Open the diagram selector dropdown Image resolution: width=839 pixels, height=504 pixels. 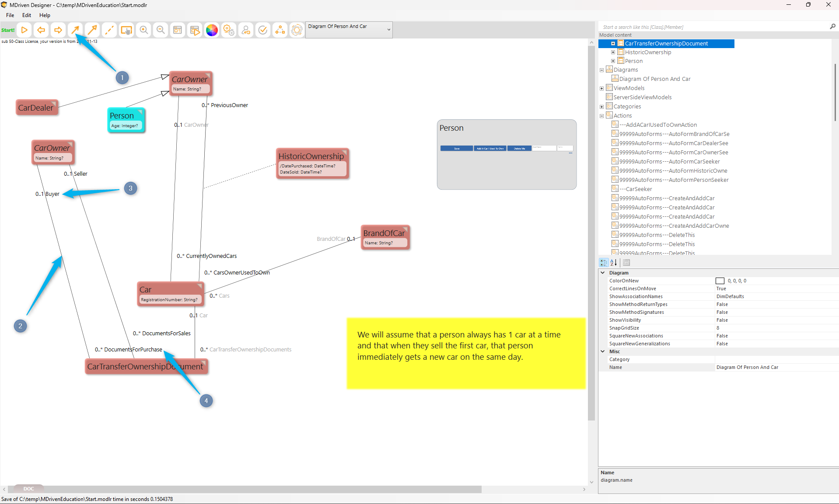tap(388, 30)
